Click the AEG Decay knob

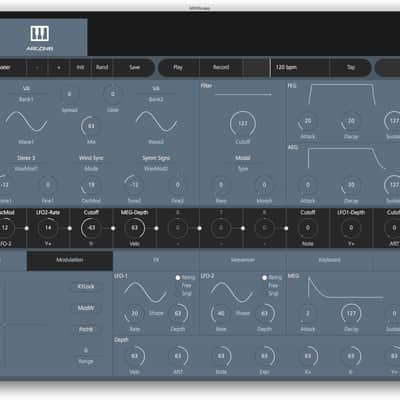(351, 185)
